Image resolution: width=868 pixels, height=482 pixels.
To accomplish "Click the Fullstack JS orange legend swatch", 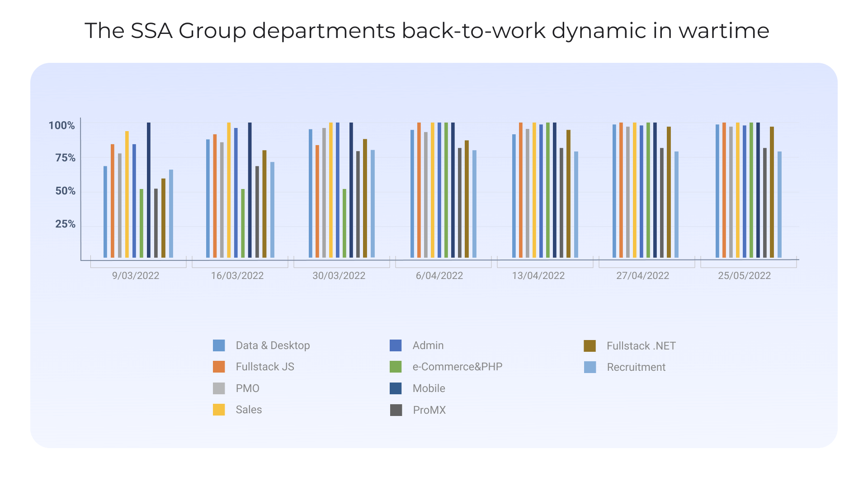I will [219, 367].
